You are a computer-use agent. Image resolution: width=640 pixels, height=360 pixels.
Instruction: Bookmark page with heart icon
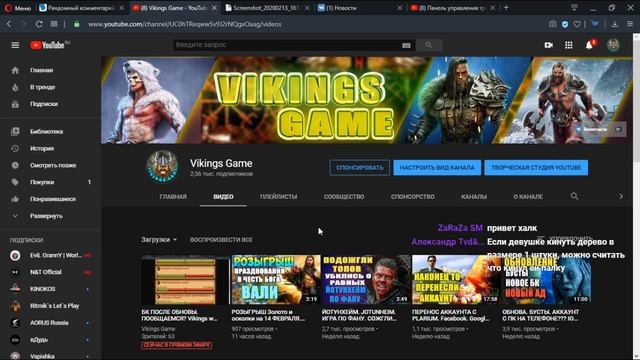point(577,24)
